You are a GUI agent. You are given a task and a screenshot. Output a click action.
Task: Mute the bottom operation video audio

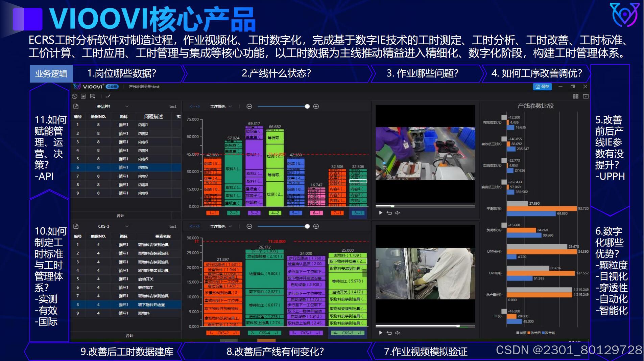pos(398,333)
